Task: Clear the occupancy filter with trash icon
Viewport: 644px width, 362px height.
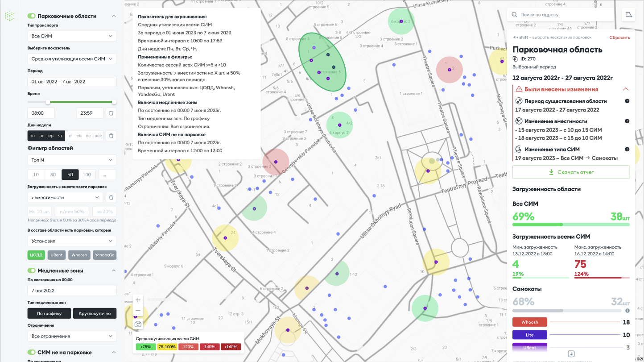Action: tap(111, 197)
